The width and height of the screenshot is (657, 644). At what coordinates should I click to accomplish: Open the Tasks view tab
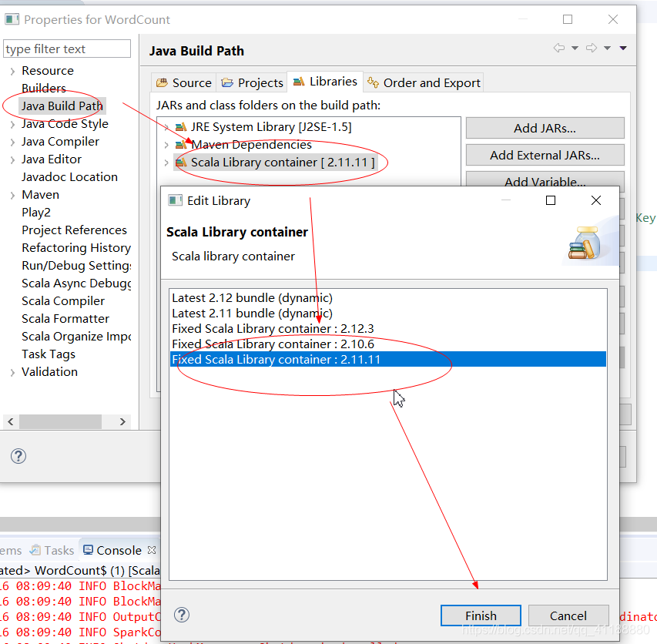click(x=52, y=550)
